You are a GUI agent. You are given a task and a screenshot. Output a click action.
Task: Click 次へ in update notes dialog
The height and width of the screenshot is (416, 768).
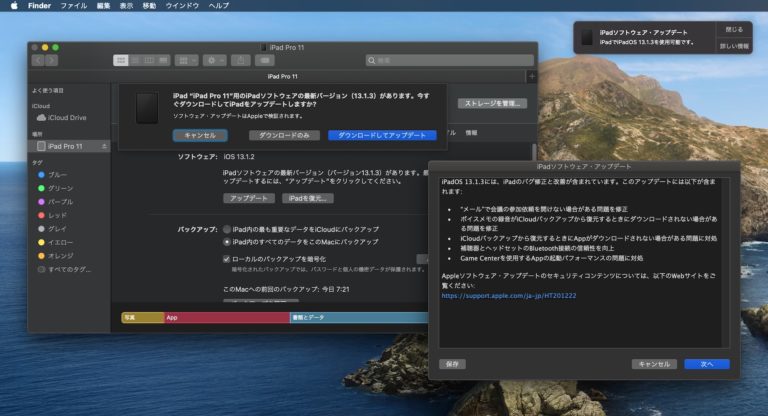[x=707, y=364]
